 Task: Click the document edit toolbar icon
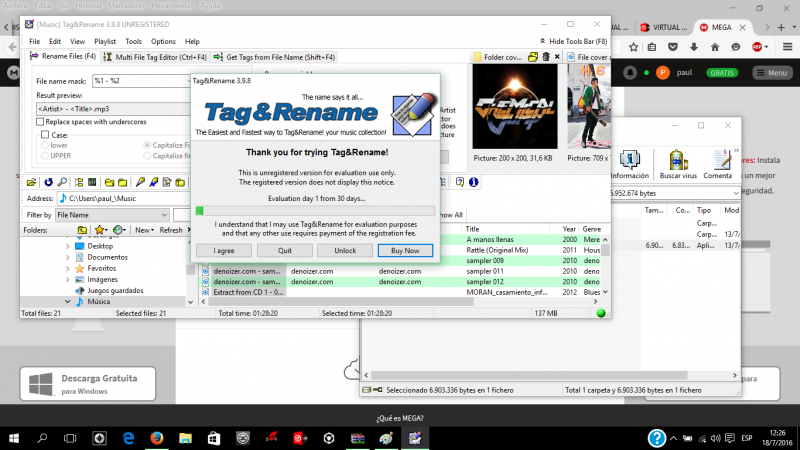[167, 182]
